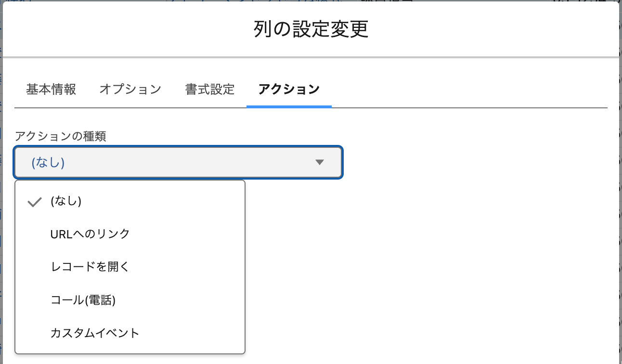Click the empty dialog header left of the title

pos(120,29)
